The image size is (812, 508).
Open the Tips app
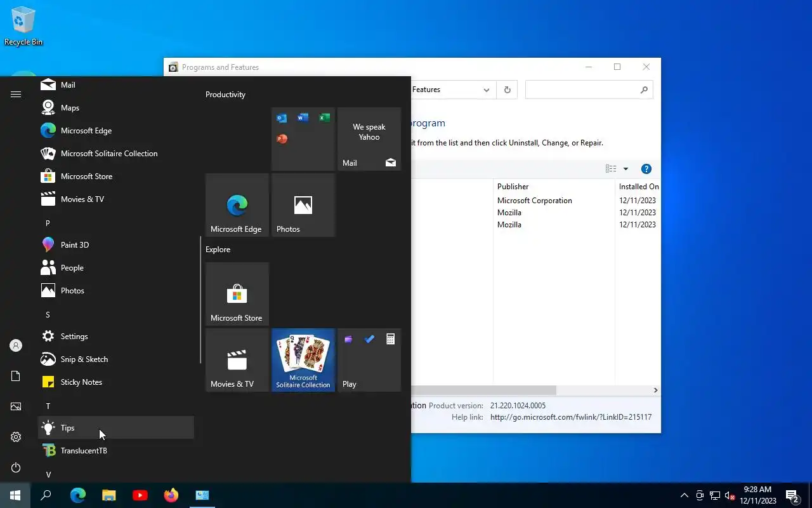point(116,428)
